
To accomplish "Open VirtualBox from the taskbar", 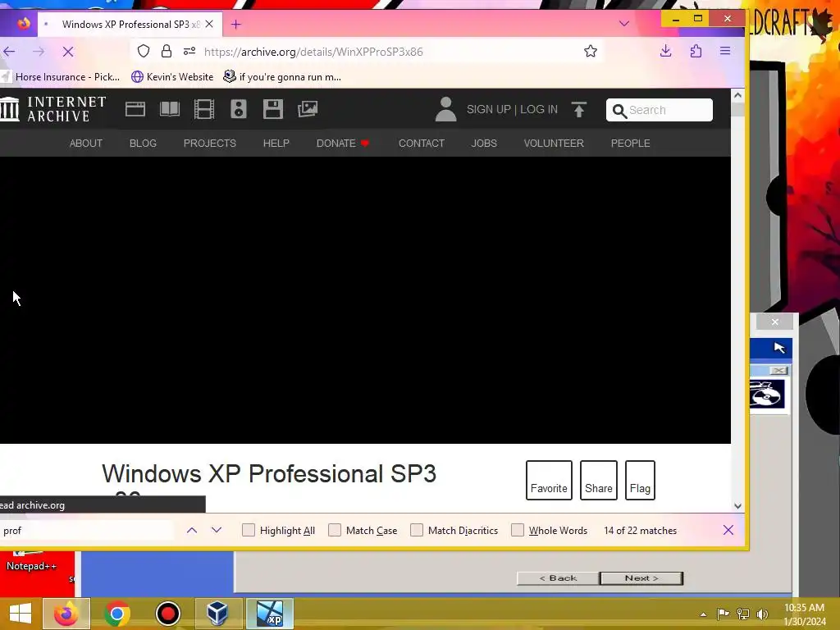I will click(x=218, y=614).
